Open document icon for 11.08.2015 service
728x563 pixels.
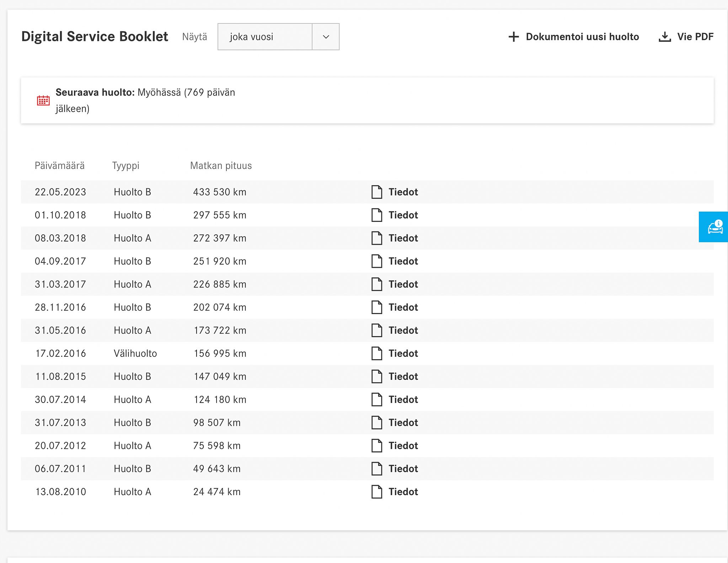[377, 377]
